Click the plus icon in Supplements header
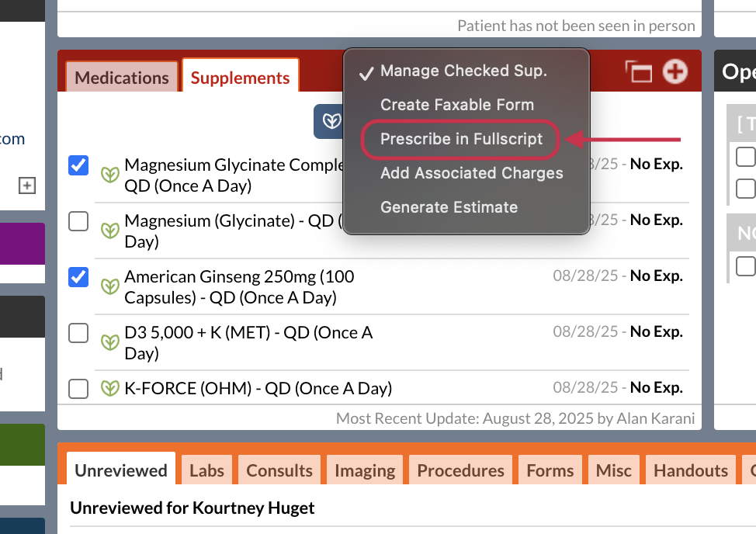Viewport: 756px width, 534px height. [x=675, y=72]
